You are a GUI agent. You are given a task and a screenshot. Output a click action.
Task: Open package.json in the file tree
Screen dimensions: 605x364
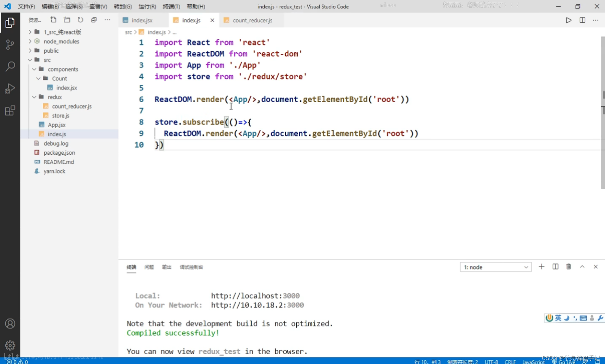[x=69, y=153]
